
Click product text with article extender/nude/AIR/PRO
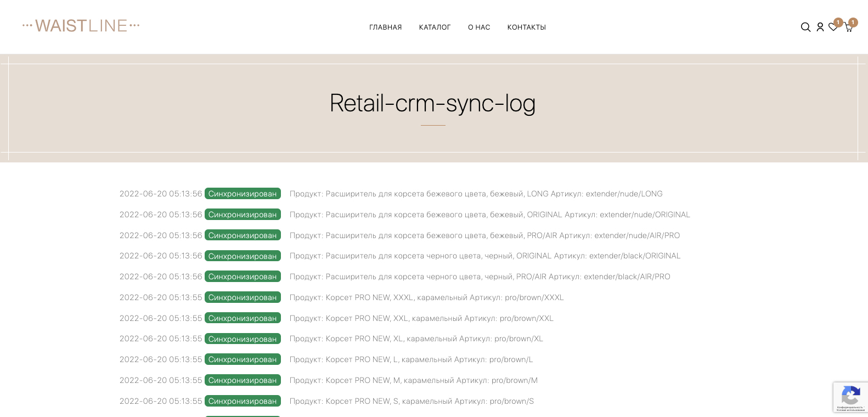[485, 235]
